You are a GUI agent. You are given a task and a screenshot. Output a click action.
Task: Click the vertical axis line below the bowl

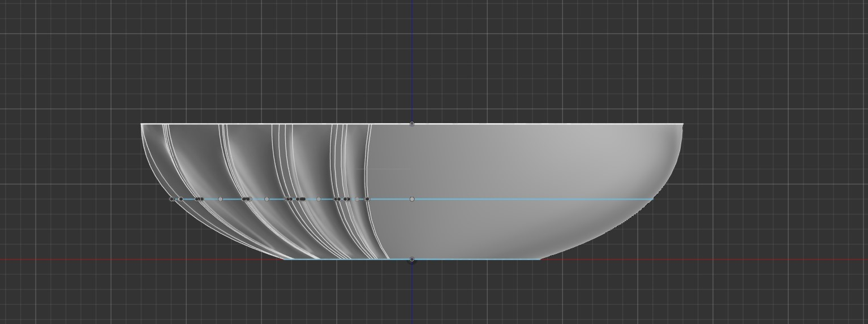click(412, 294)
